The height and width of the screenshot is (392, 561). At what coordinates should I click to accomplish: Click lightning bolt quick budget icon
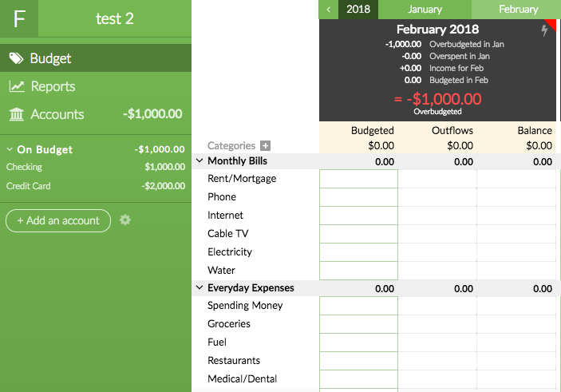point(544,30)
